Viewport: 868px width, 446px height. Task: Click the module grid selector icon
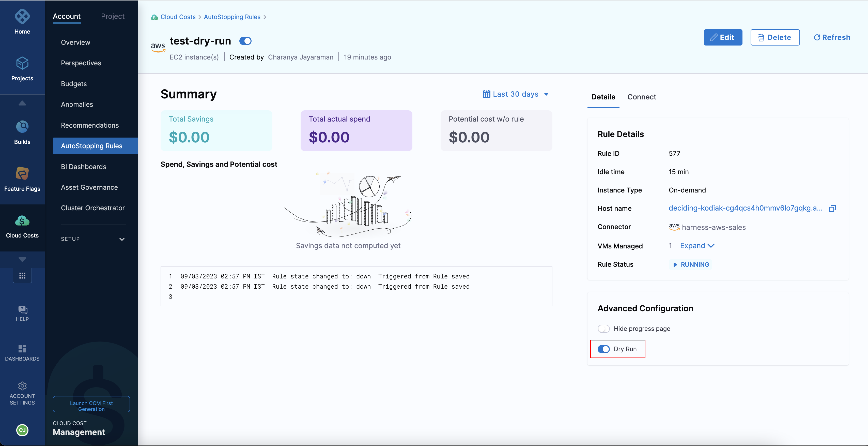[x=22, y=276]
